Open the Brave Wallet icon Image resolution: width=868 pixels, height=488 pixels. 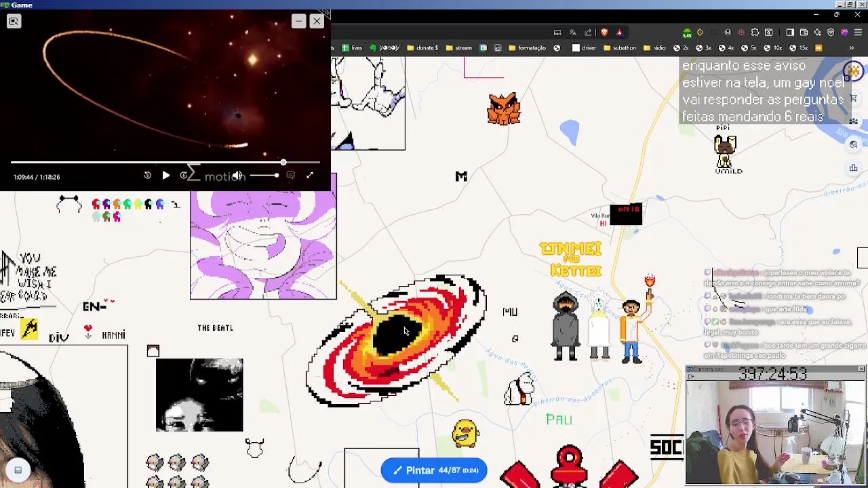tap(804, 32)
